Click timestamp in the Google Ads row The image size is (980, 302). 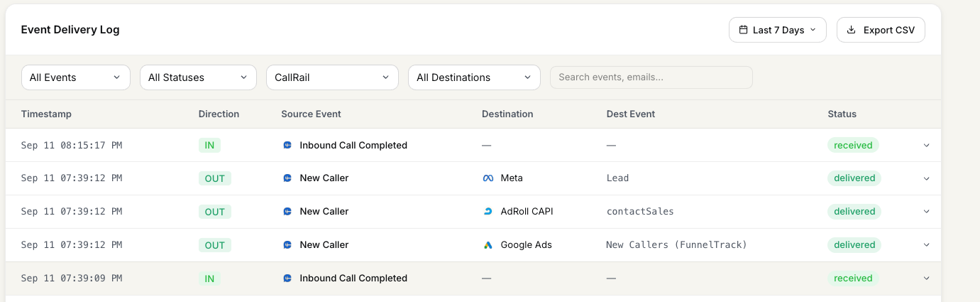point(72,245)
